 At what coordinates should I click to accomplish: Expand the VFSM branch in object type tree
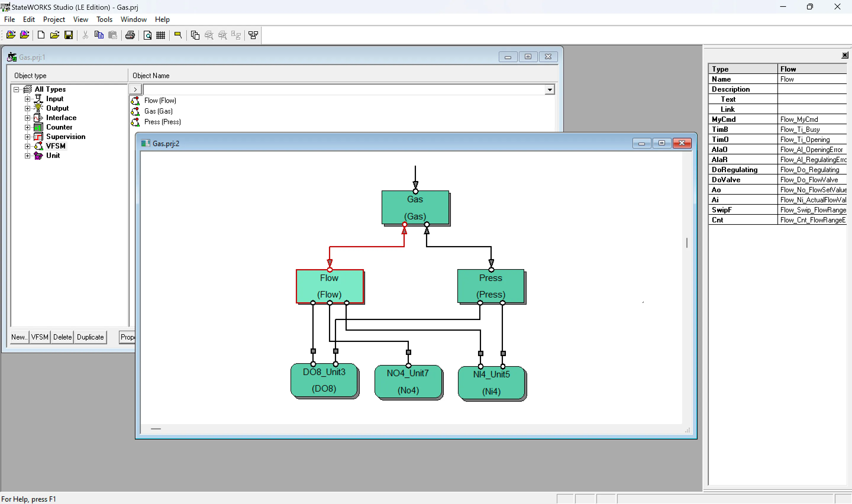(x=28, y=146)
